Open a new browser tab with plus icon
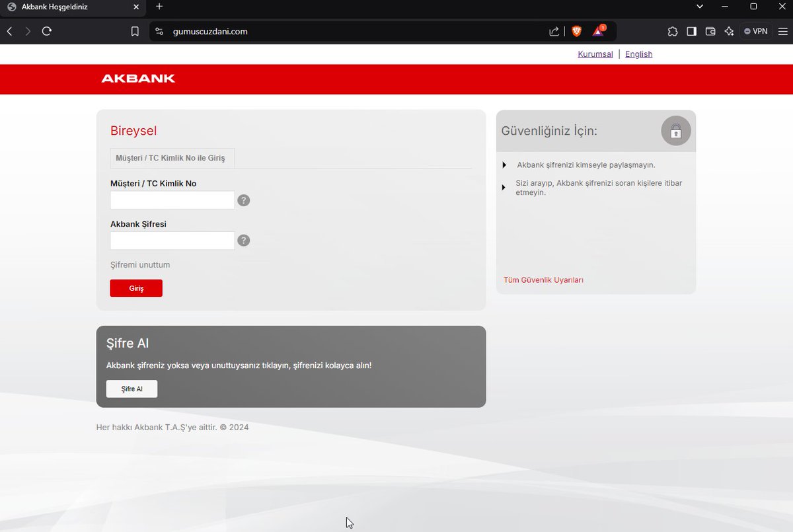This screenshot has height=532, width=793. 159,7
